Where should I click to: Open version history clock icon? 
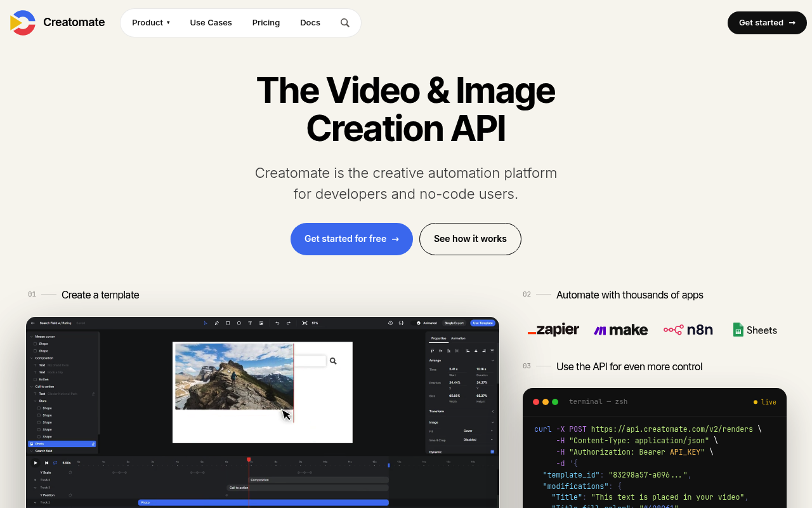pos(390,323)
